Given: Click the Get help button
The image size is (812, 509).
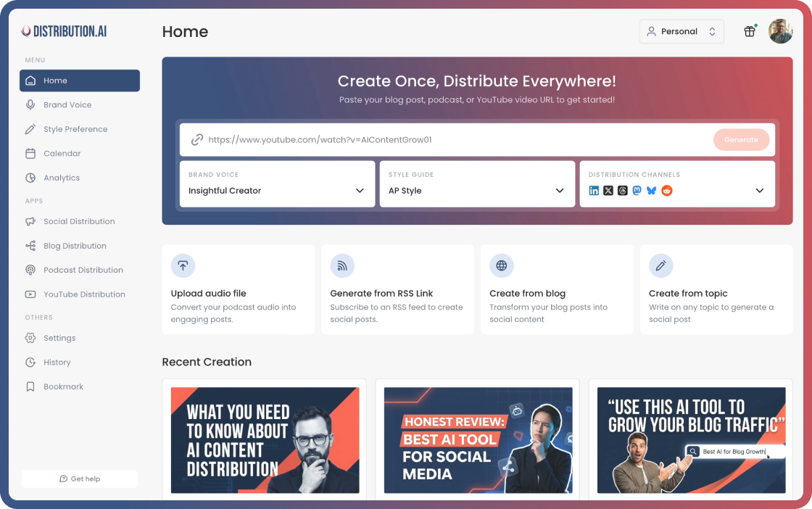Looking at the screenshot, I should coord(80,479).
